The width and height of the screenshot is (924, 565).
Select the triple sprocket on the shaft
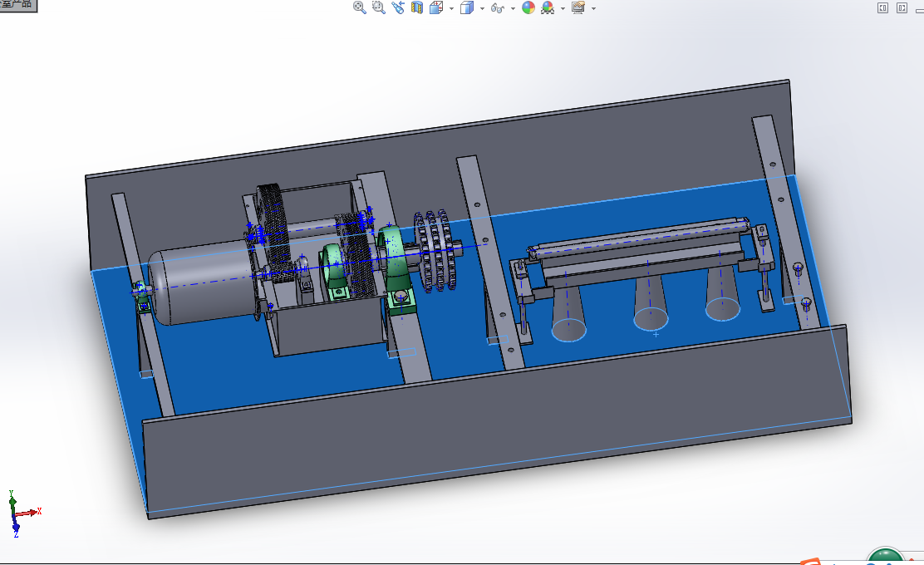435,250
